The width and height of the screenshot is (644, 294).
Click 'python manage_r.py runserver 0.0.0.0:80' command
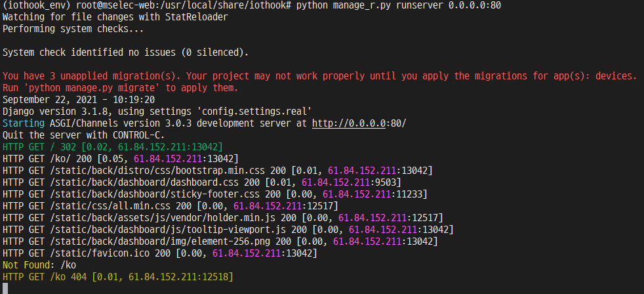pos(398,5)
